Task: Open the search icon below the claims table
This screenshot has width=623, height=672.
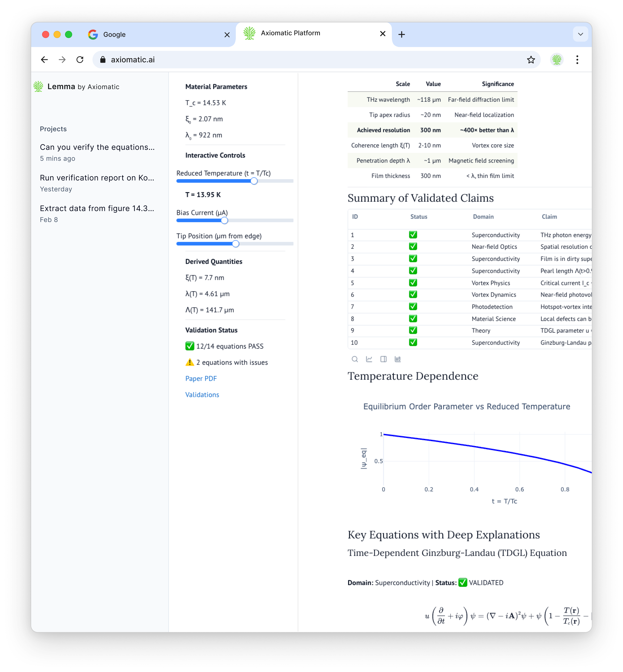Action: click(355, 359)
